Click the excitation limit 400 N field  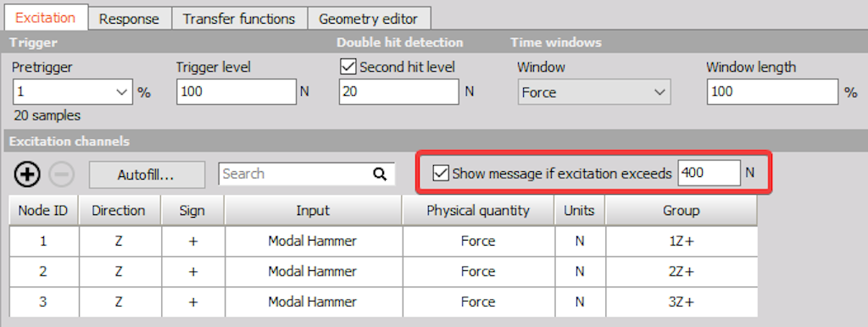pos(709,173)
